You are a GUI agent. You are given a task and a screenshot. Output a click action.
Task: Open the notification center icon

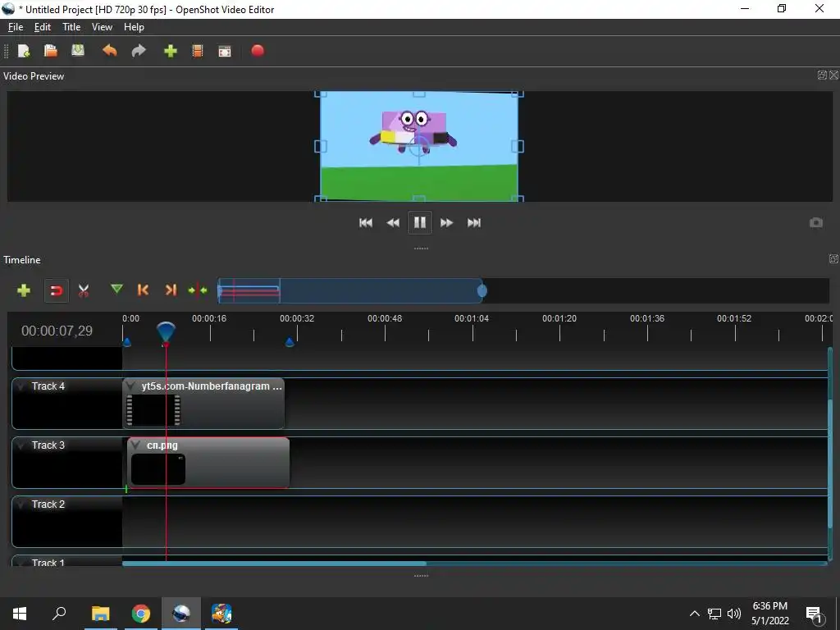click(x=815, y=614)
